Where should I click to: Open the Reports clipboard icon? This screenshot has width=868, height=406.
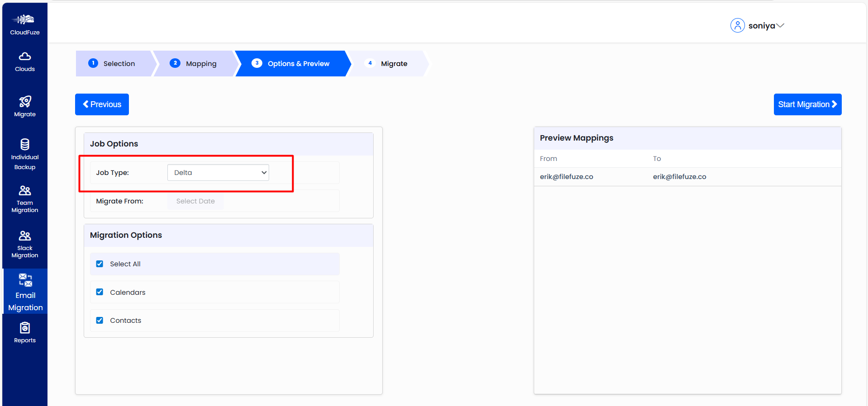(25, 328)
